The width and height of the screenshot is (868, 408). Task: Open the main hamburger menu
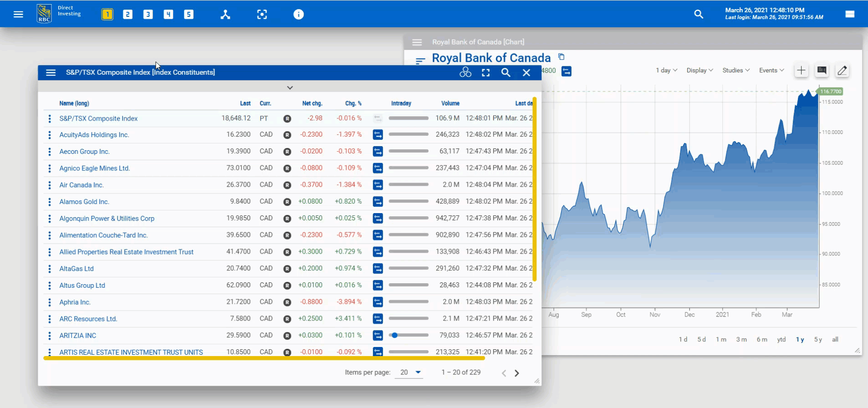18,15
